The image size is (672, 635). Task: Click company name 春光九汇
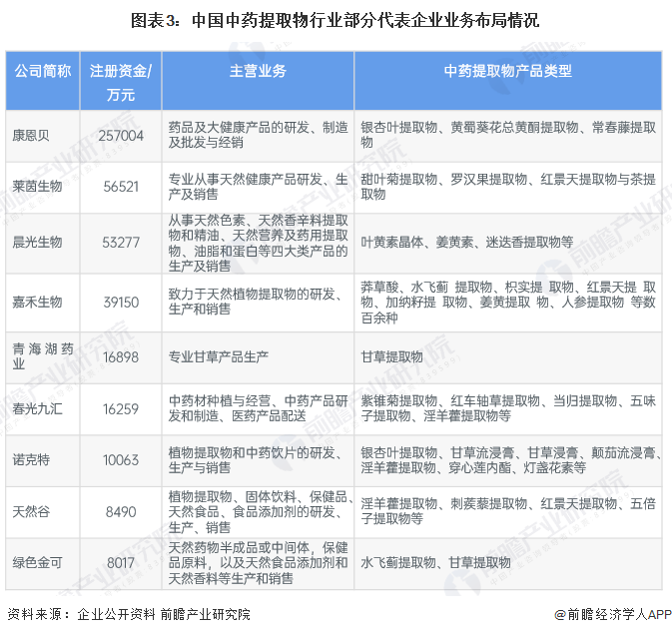37,408
